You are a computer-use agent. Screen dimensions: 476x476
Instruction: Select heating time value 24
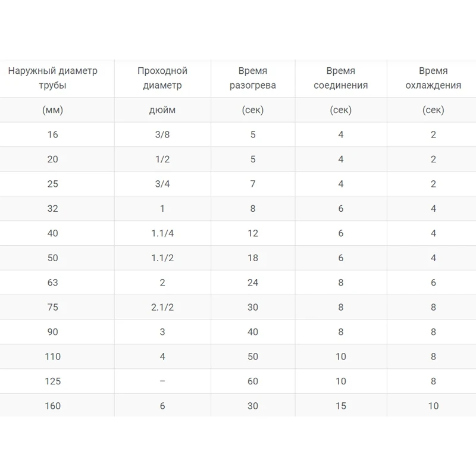click(x=253, y=283)
